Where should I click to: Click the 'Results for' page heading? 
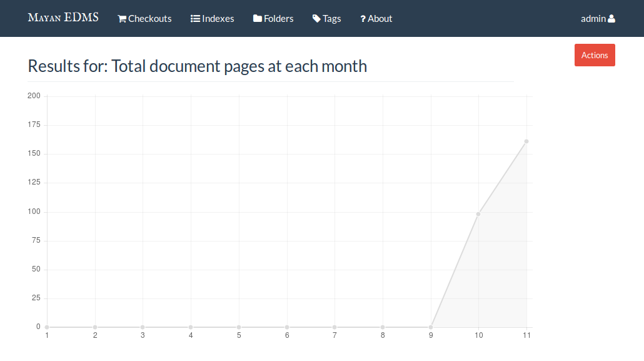point(198,66)
